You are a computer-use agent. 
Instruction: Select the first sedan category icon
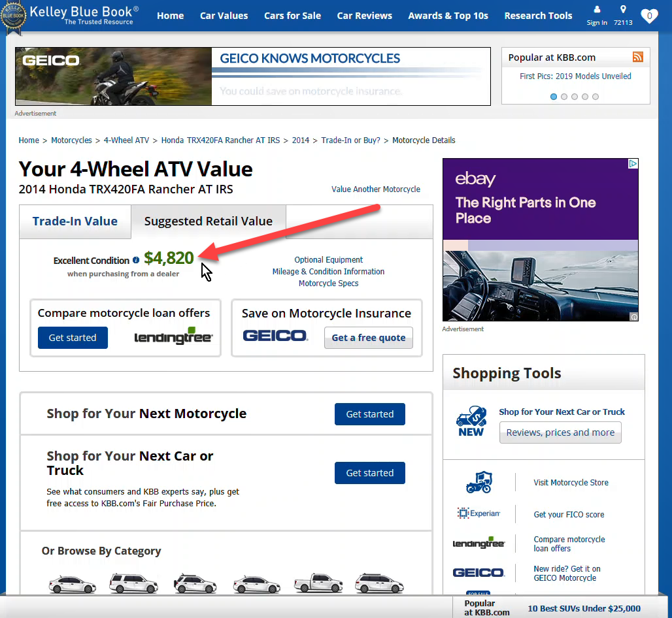click(x=73, y=584)
